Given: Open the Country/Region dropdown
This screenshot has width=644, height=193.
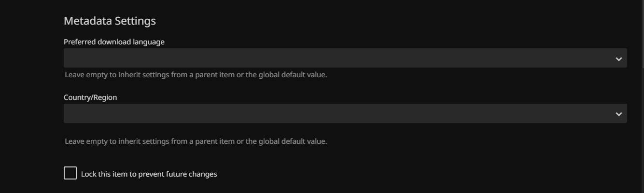Looking at the screenshot, I should [x=345, y=113].
